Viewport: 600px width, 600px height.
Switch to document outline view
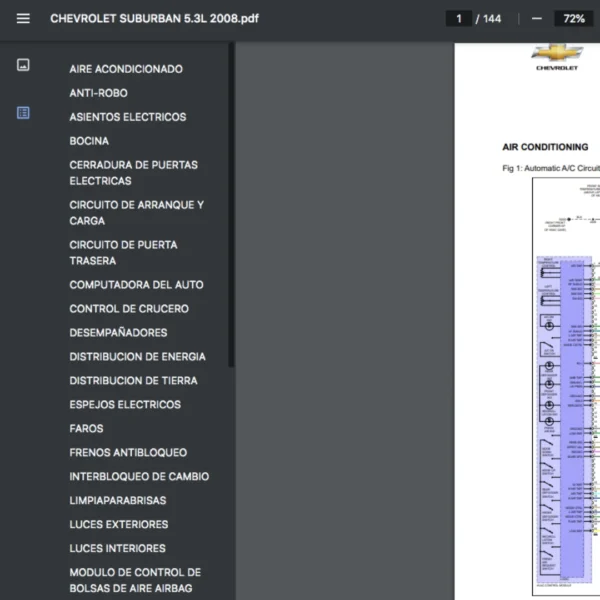pos(23,113)
